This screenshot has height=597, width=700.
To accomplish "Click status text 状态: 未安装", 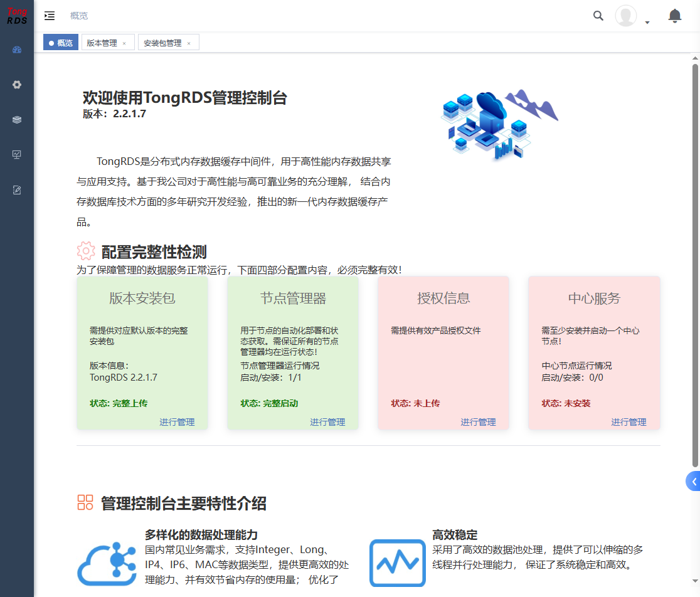I will pyautogui.click(x=566, y=403).
